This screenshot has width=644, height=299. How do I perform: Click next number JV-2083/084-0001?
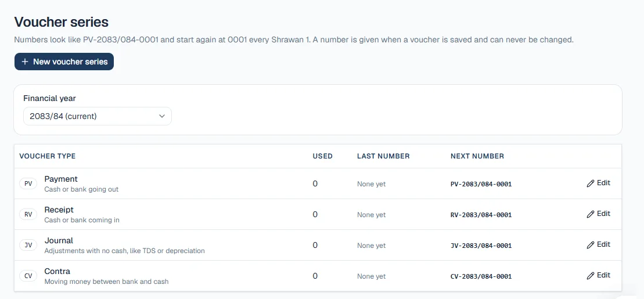point(481,246)
